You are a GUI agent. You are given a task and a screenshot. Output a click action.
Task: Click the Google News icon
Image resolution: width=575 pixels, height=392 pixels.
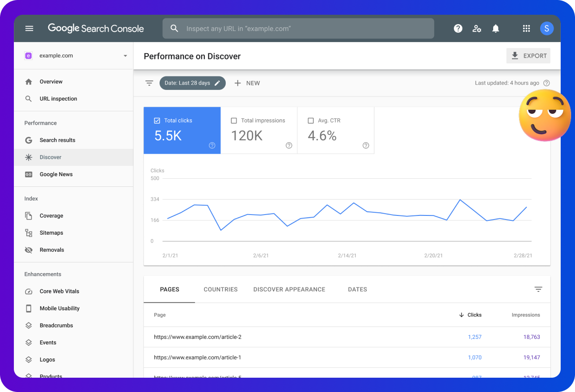(29, 174)
